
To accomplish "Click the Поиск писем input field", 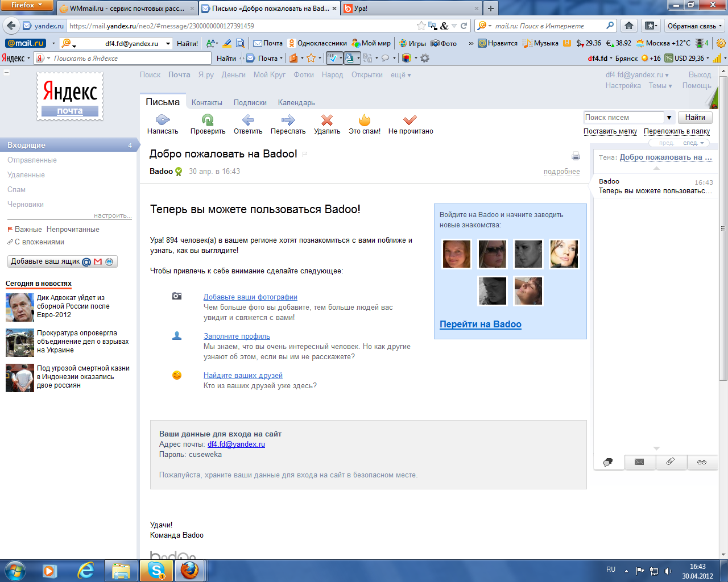I will coord(624,118).
